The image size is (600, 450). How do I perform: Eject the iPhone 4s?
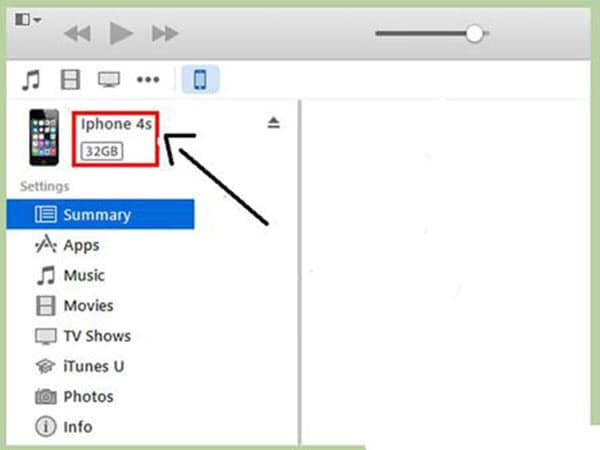point(273,122)
